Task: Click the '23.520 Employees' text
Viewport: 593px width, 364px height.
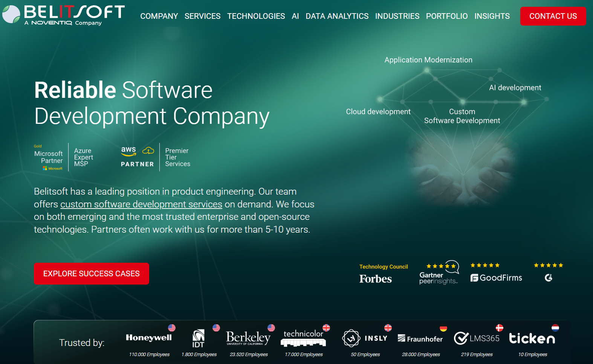Action: tap(249, 355)
